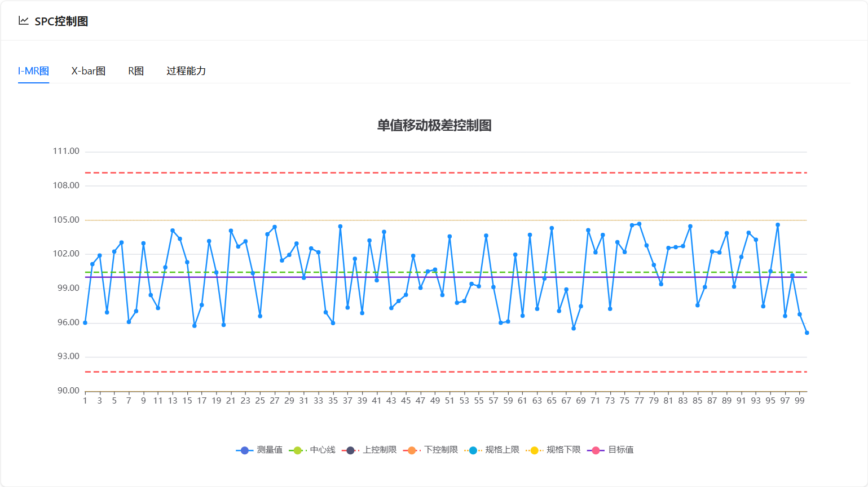The image size is (868, 487).
Task: Select the last data point on the chart
Action: point(807,333)
